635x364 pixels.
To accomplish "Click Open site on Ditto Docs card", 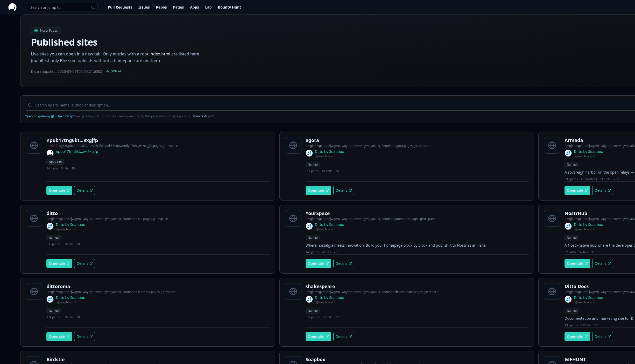I will pos(577,337).
